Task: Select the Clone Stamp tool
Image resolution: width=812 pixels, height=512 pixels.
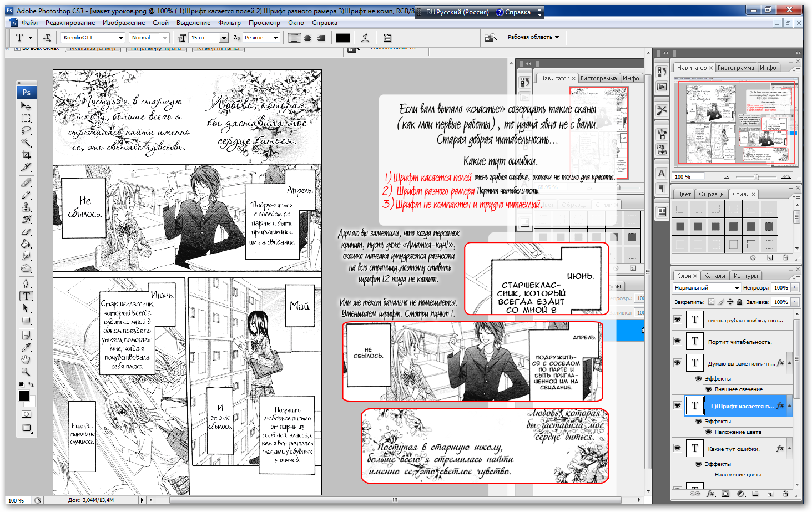Action: pos(26,207)
